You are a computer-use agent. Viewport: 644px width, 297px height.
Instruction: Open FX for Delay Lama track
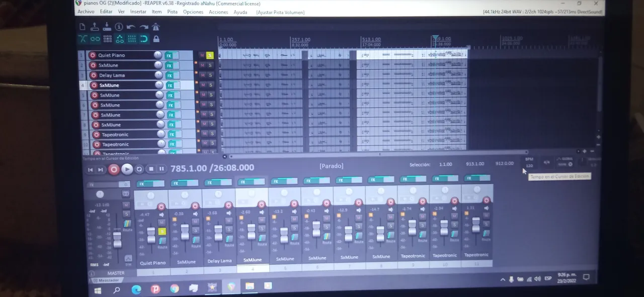(x=170, y=75)
